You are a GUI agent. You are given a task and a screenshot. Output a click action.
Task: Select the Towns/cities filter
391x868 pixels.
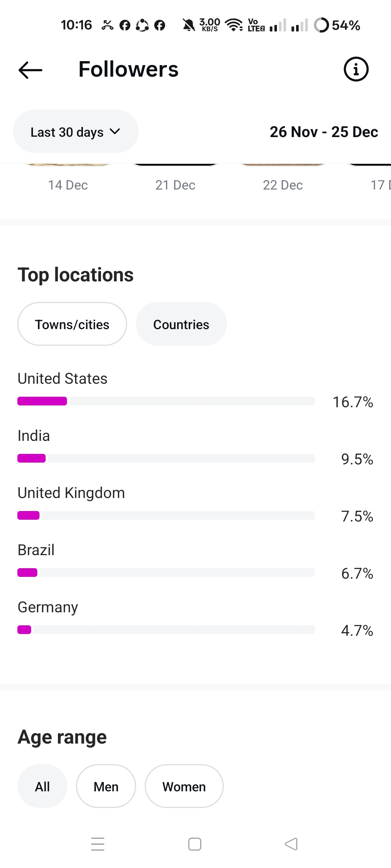pyautogui.click(x=72, y=324)
